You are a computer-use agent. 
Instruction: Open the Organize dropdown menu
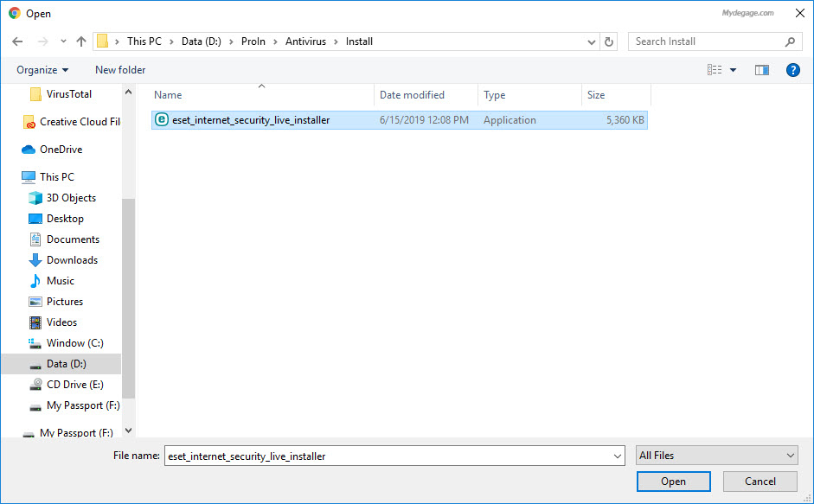(x=42, y=70)
